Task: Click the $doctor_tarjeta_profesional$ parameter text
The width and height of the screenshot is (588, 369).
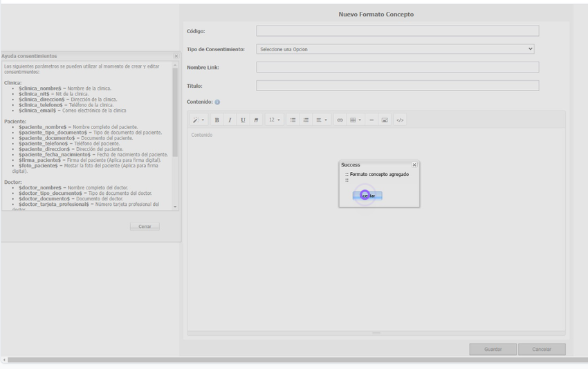Action: (54, 204)
